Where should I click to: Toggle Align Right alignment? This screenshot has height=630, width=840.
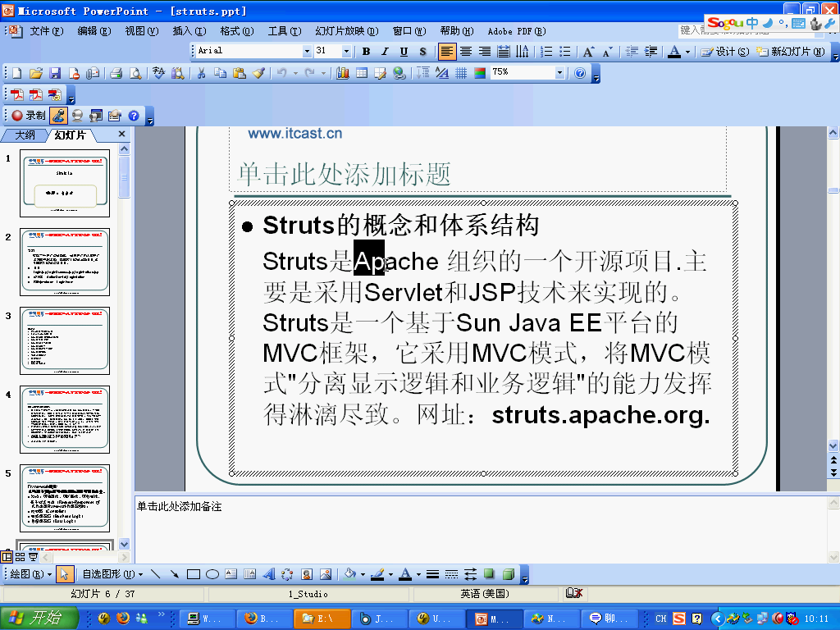(484, 52)
